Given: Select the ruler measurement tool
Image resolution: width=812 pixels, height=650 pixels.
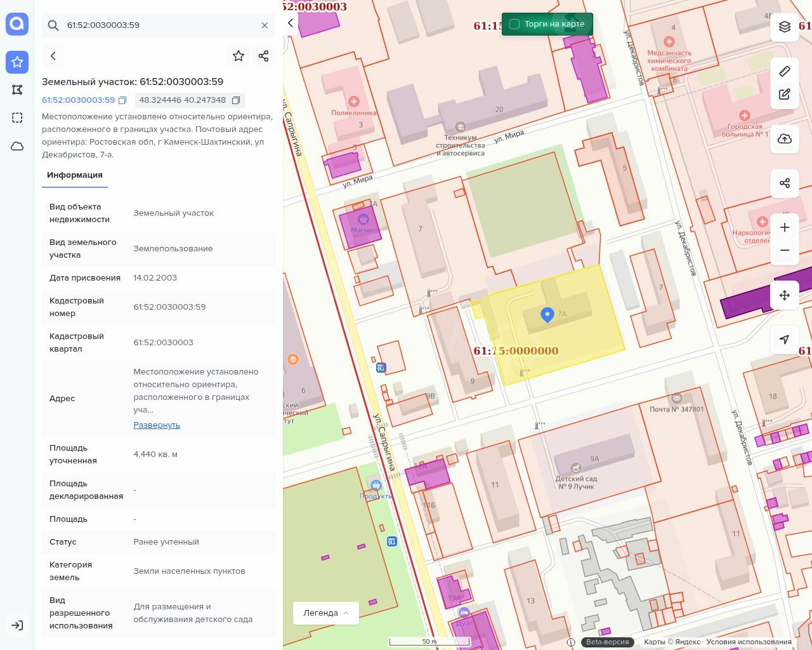Looking at the screenshot, I should [x=785, y=71].
